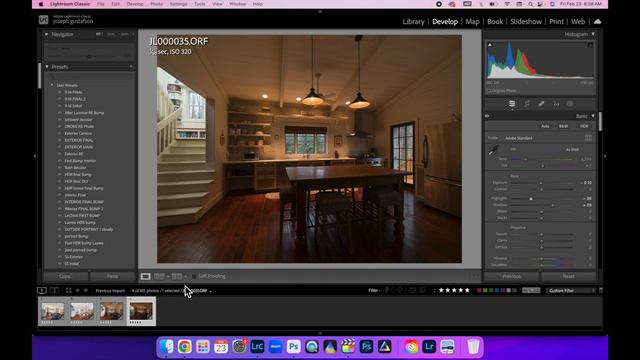Screen dimensions: 640x360
Task: Select the Healing brush tool icon
Action: [542, 104]
